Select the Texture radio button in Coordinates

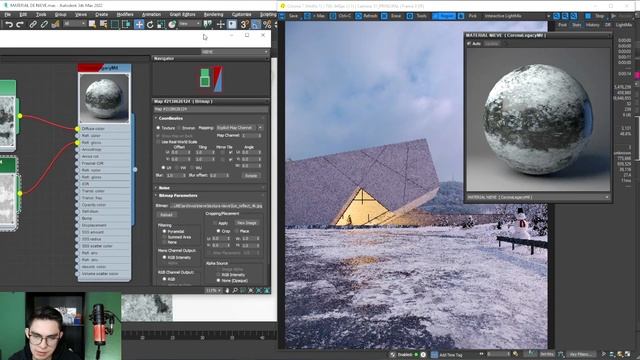click(x=158, y=128)
